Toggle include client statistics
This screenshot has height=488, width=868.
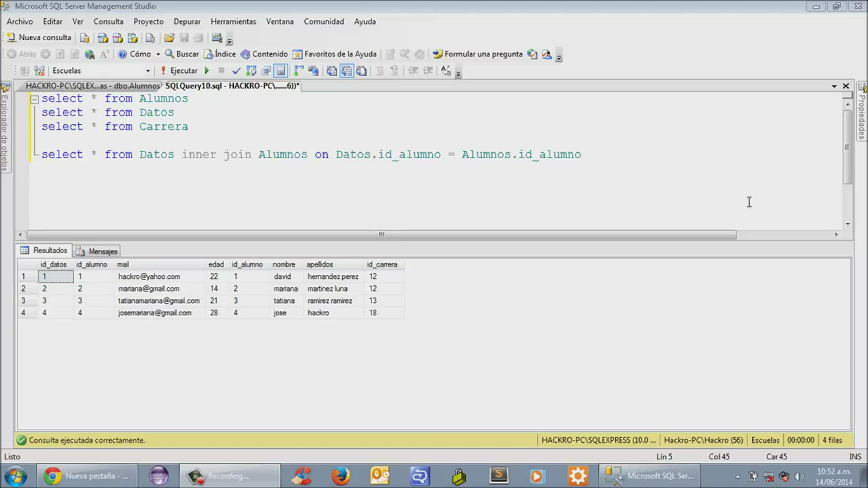point(313,70)
